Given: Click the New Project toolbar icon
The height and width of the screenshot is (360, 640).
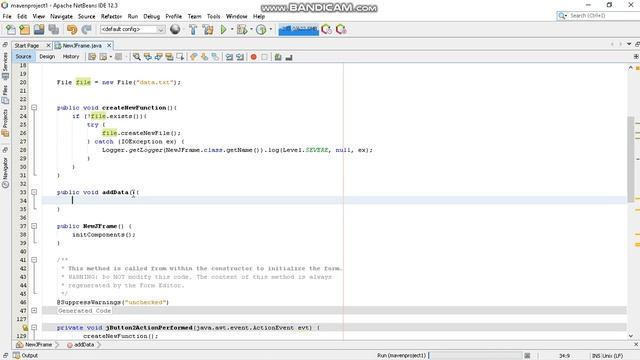Looking at the screenshot, I should pos(24,29).
